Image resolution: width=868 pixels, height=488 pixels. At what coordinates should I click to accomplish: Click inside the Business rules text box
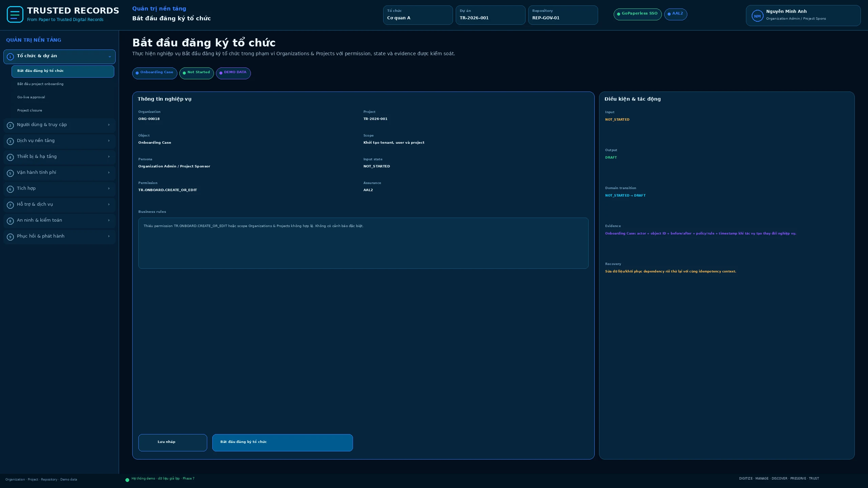point(363,243)
